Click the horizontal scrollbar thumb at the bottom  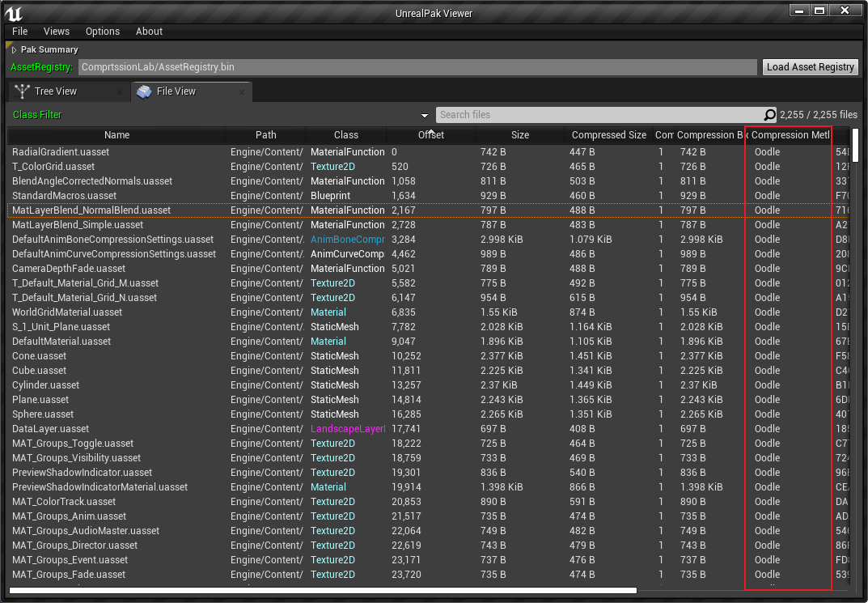(324, 591)
